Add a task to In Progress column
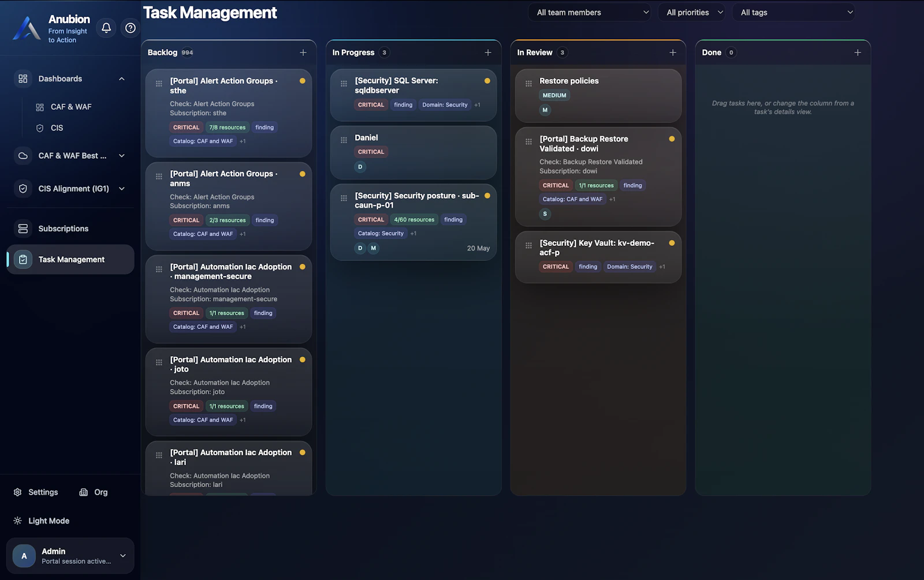The height and width of the screenshot is (580, 924). tap(488, 53)
